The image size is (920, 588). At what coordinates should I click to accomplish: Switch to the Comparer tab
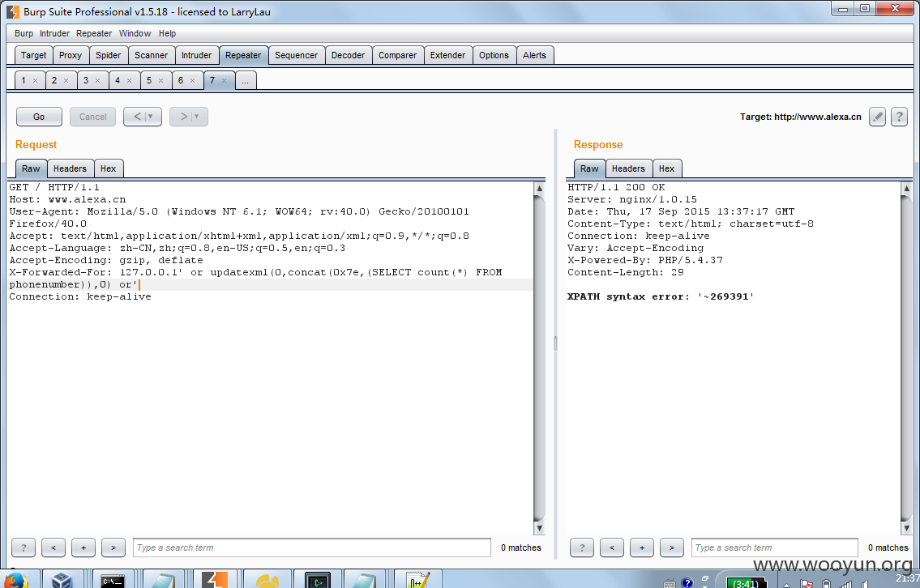[x=397, y=55]
